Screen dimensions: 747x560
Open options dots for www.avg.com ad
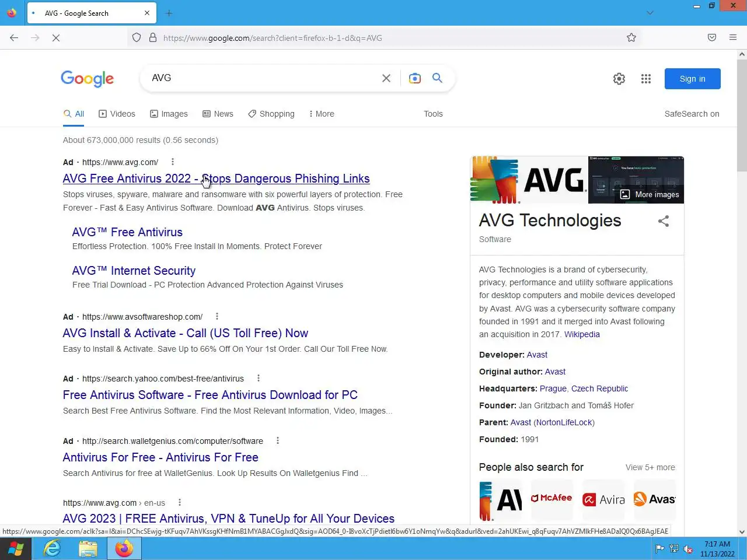172,162
